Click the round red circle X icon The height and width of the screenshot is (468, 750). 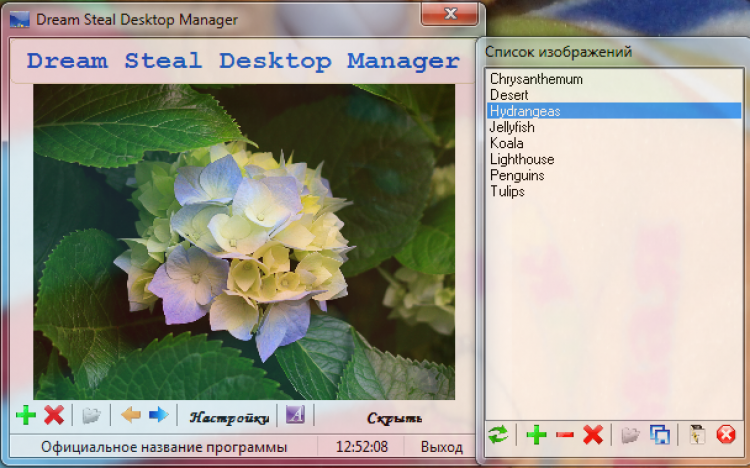click(726, 435)
